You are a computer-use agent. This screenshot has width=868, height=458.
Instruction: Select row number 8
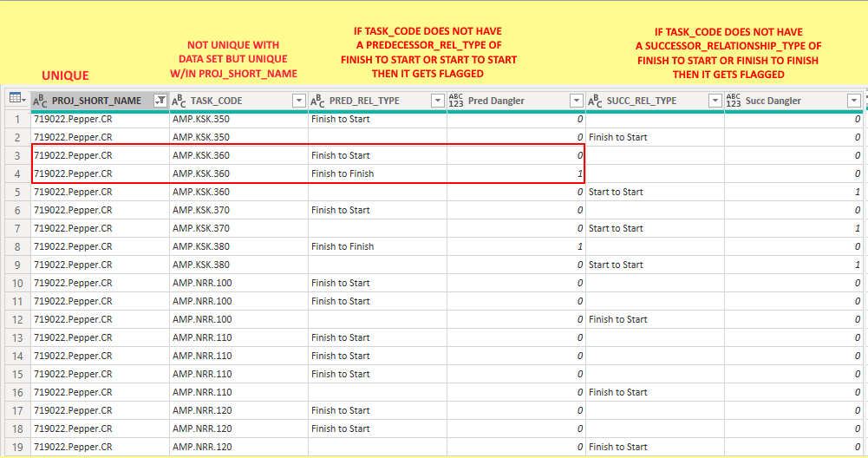click(x=17, y=246)
